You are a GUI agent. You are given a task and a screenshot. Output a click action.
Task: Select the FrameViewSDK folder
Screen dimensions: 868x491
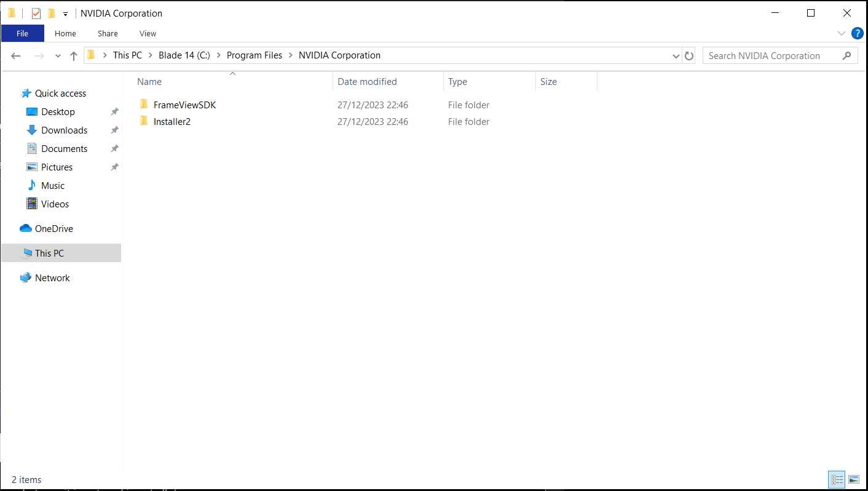pyautogui.click(x=184, y=105)
